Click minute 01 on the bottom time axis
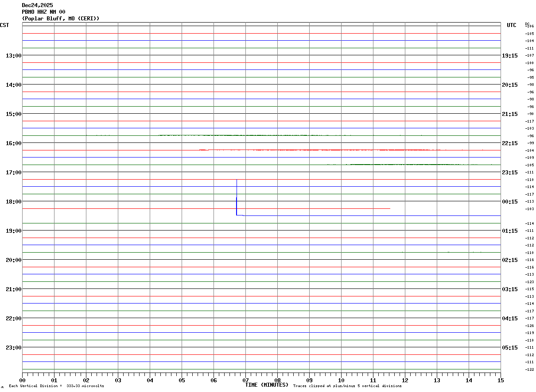 54,380
